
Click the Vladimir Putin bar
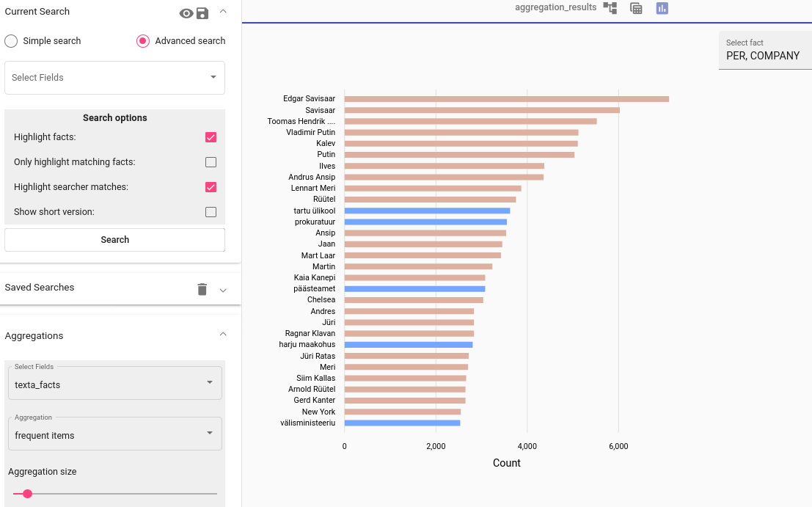click(461, 133)
